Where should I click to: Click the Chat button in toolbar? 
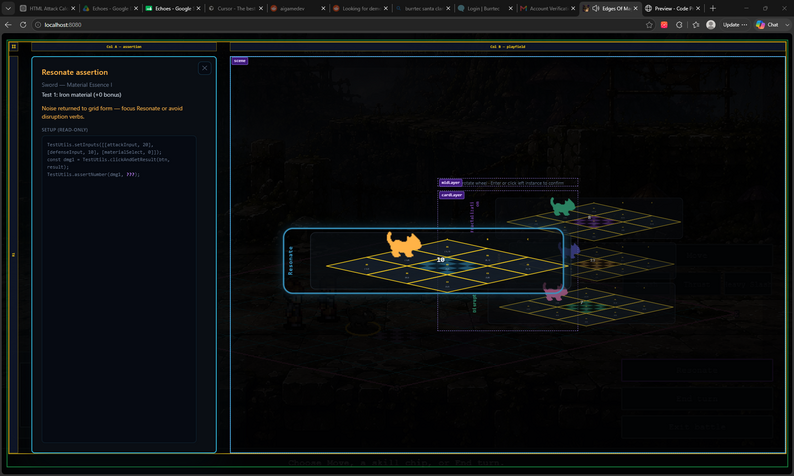(x=768, y=25)
